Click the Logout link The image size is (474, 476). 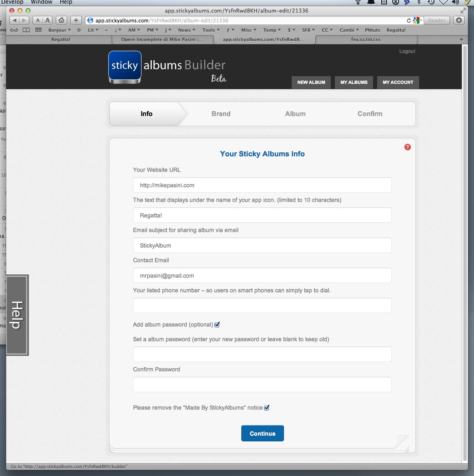coord(407,51)
